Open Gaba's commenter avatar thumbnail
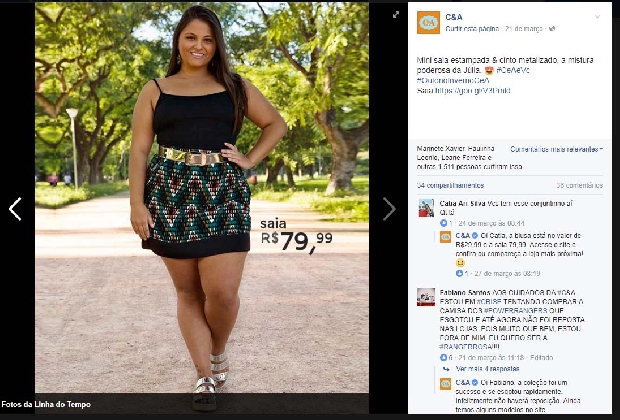Screen dimensions: 620x420 (426, 208)
